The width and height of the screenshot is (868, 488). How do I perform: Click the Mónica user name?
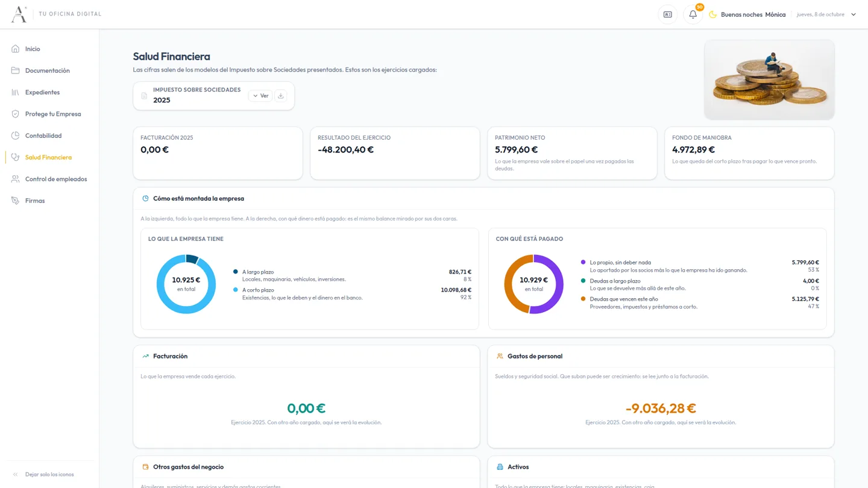pyautogui.click(x=775, y=14)
